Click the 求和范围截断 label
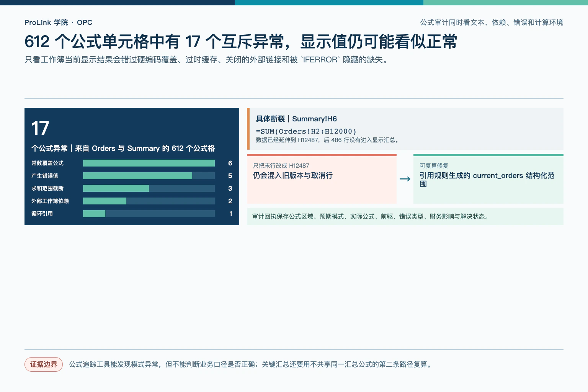588x392 pixels. tap(47, 188)
